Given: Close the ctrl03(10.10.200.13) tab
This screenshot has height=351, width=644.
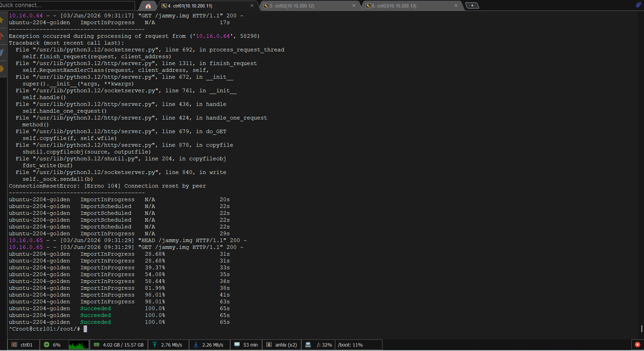Looking at the screenshot, I should (x=456, y=6).
